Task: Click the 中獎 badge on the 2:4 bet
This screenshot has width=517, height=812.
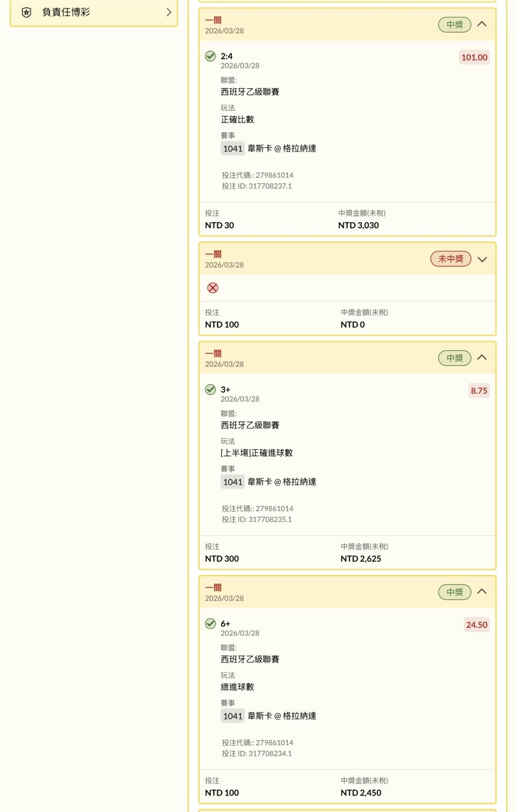Action: [454, 24]
